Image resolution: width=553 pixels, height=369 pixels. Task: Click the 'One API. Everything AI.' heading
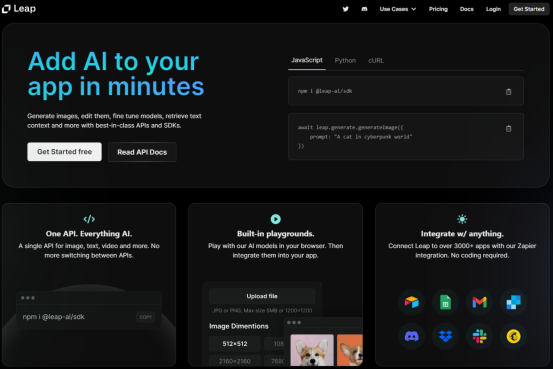coord(89,234)
